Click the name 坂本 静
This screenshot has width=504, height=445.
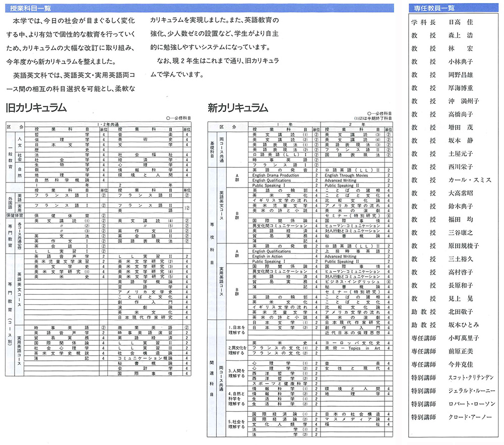pos(461,141)
